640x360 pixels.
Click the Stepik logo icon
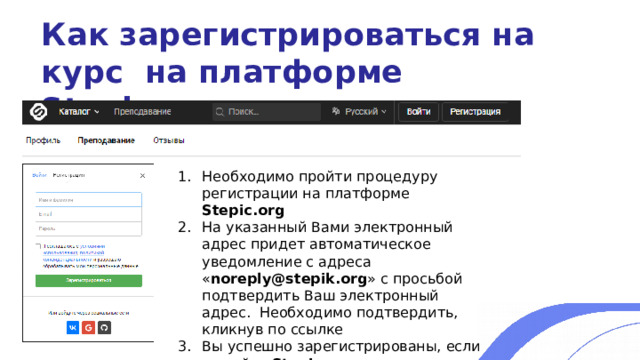click(x=38, y=111)
